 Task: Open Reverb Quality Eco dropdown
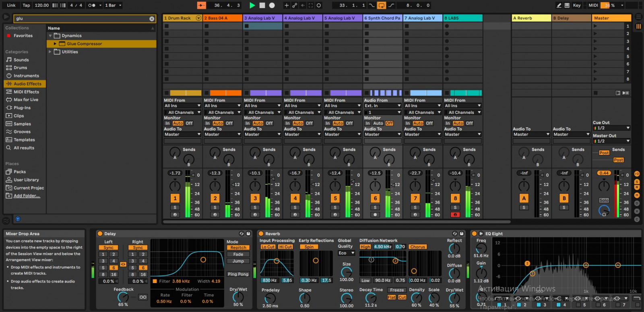click(x=346, y=253)
